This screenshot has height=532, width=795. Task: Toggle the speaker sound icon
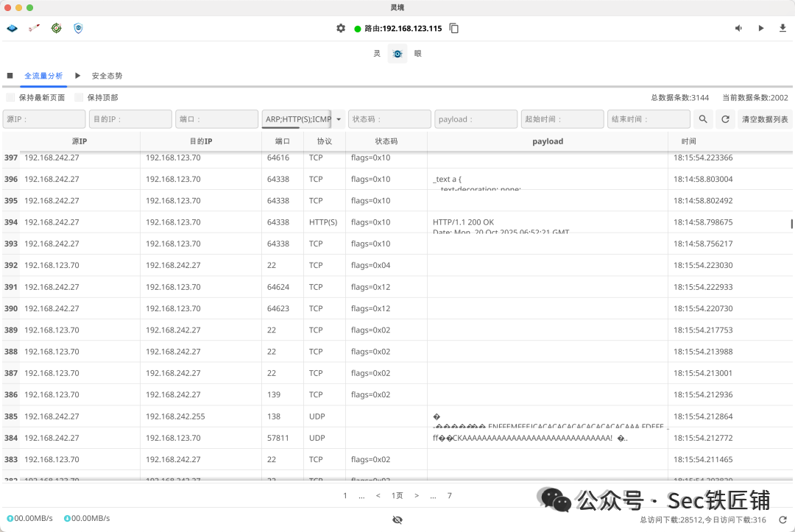[x=739, y=29]
